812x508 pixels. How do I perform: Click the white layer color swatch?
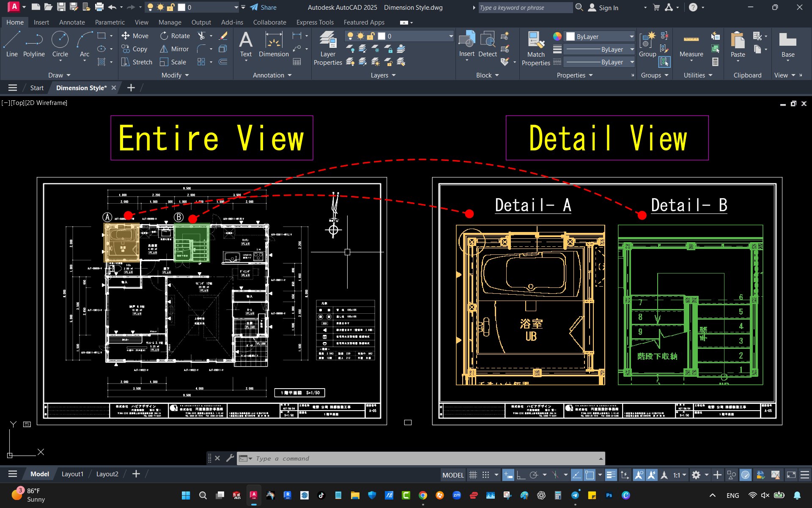[x=381, y=36]
